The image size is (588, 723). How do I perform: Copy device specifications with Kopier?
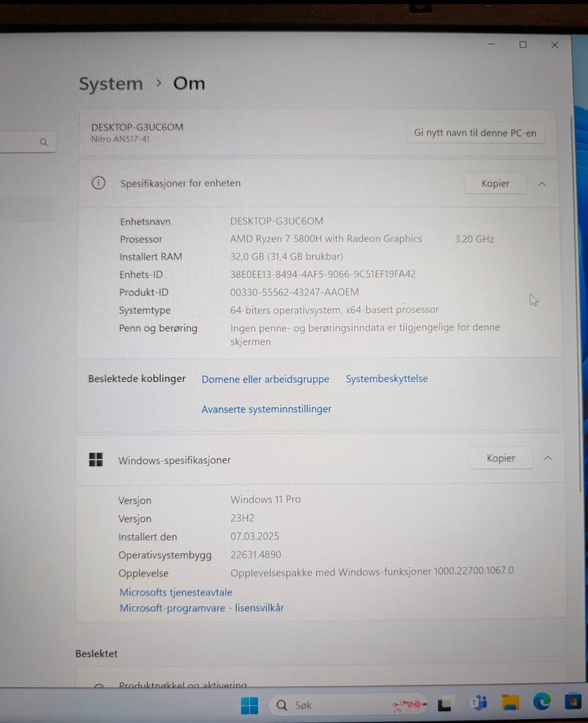496,184
